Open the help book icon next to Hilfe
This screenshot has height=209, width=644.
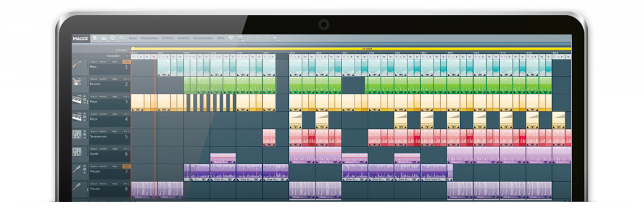pyautogui.click(x=231, y=38)
